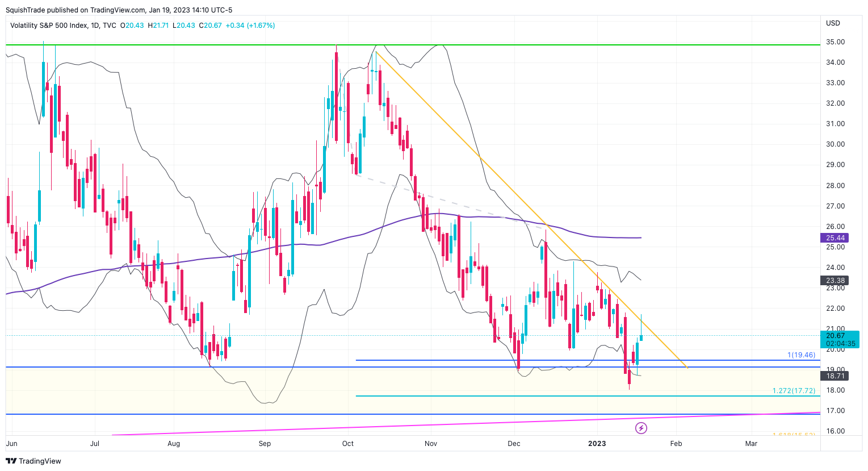Click the Sep date axis label
The width and height of the screenshot is (868, 471).
point(265,444)
